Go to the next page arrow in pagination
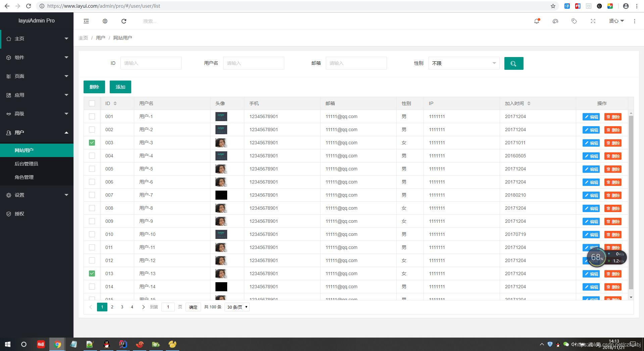This screenshot has width=644, height=351. [x=143, y=307]
